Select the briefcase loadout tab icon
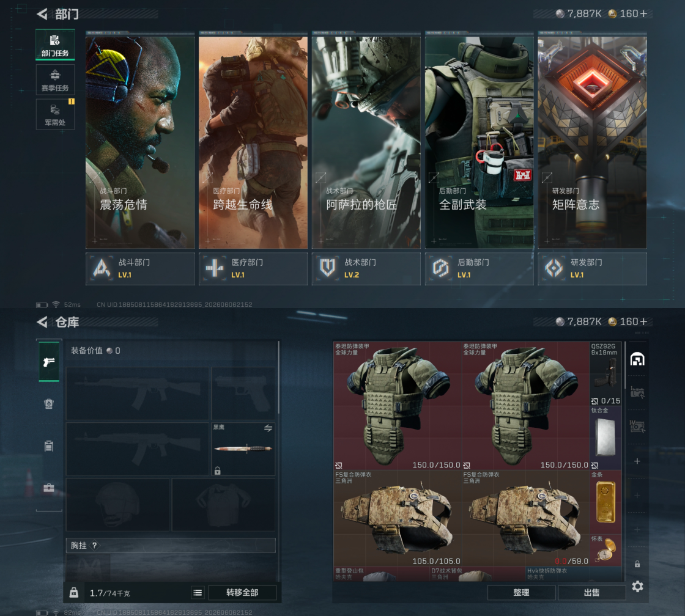 pyautogui.click(x=49, y=488)
